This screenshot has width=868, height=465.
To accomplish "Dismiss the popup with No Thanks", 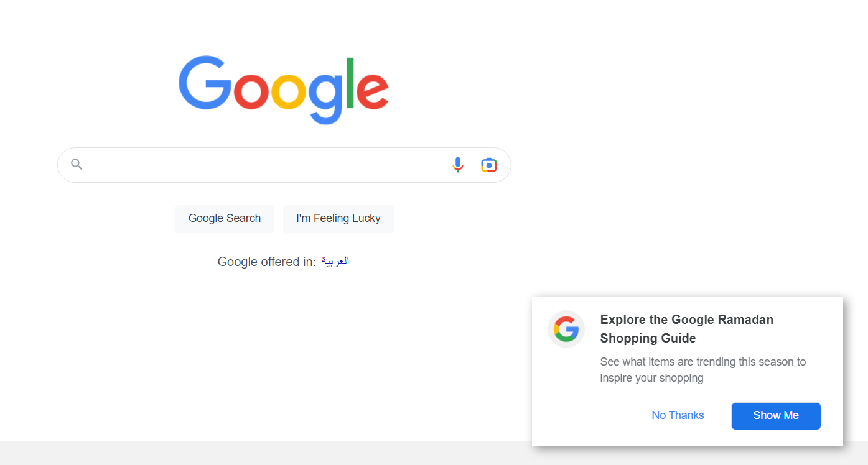I will point(678,415).
